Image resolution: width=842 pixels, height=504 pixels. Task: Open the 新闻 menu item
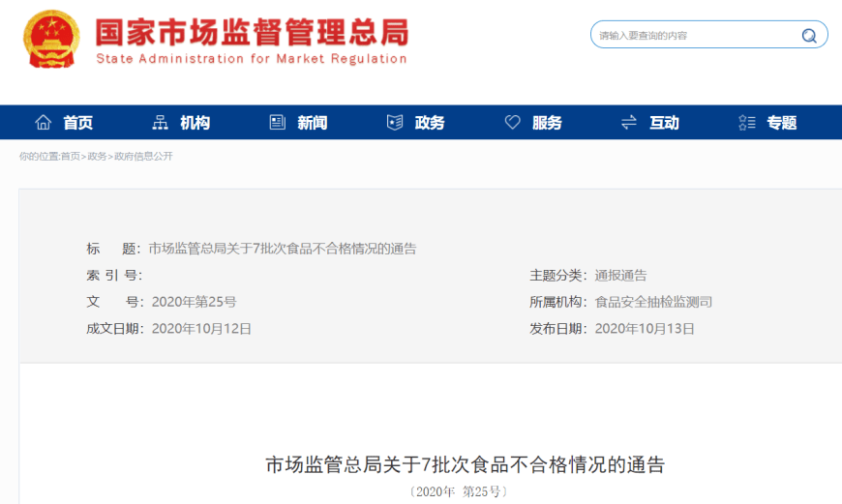pyautogui.click(x=312, y=123)
